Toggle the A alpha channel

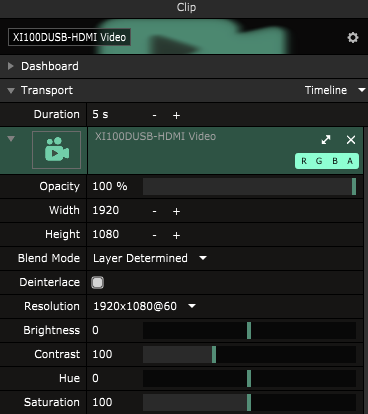350,161
